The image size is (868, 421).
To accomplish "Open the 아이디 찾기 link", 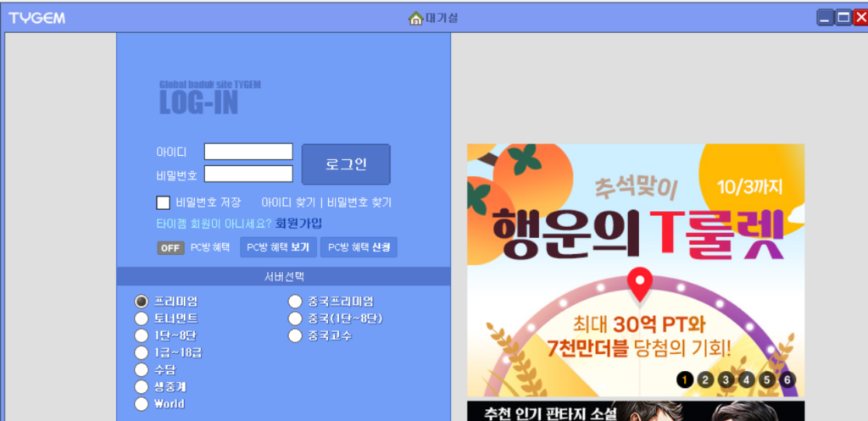I will pos(288,202).
